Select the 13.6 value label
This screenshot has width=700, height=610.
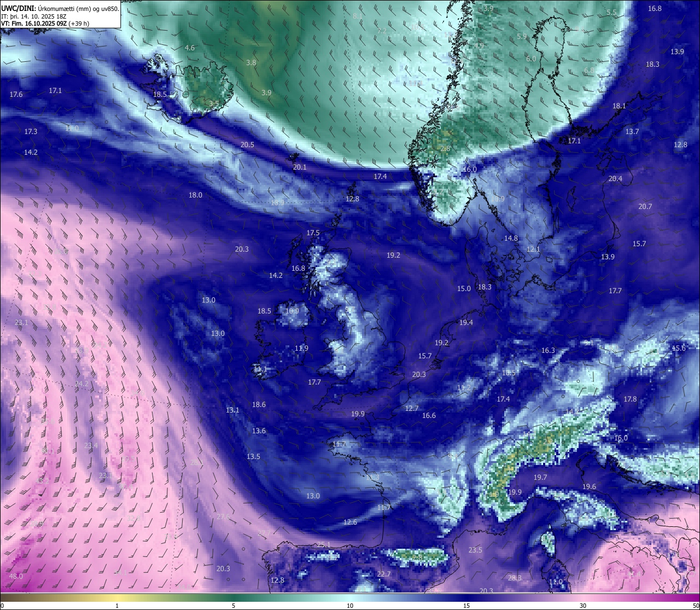pyautogui.click(x=259, y=431)
